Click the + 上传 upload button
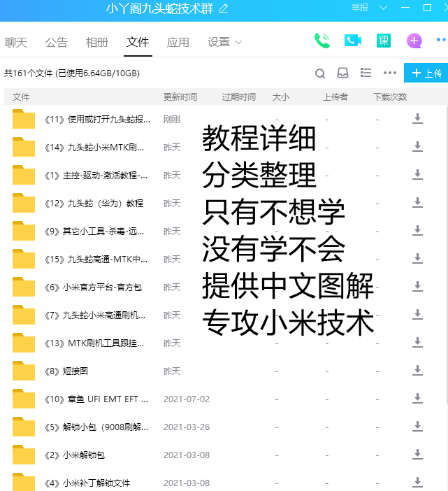Screen dimensions: 448x491 426,73
